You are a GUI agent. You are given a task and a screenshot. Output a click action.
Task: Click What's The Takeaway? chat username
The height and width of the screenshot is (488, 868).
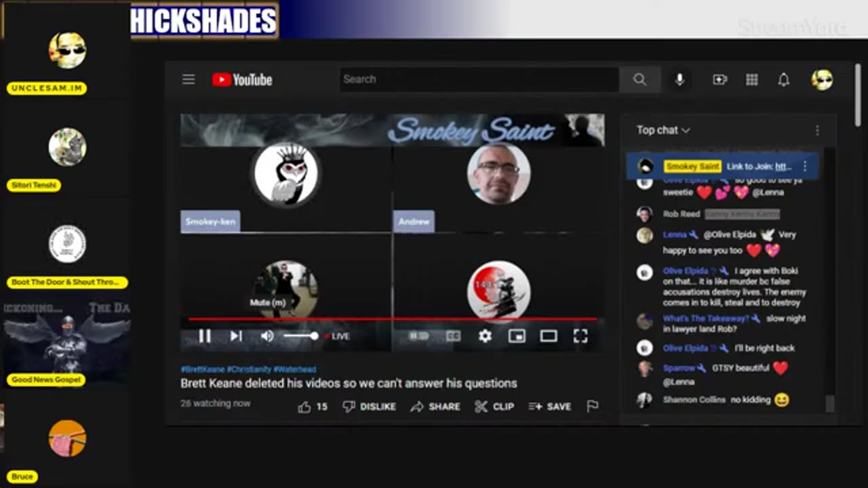point(706,319)
